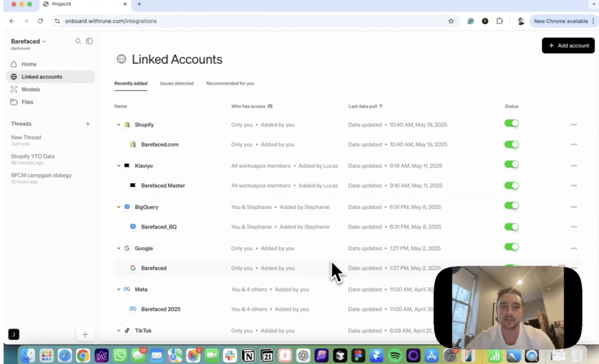Open the J user avatar
The width and height of the screenshot is (599, 364).
14,335
